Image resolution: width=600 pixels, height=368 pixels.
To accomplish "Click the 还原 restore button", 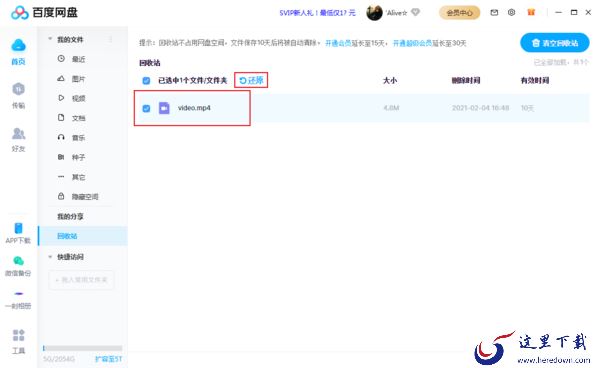I will pos(251,80).
